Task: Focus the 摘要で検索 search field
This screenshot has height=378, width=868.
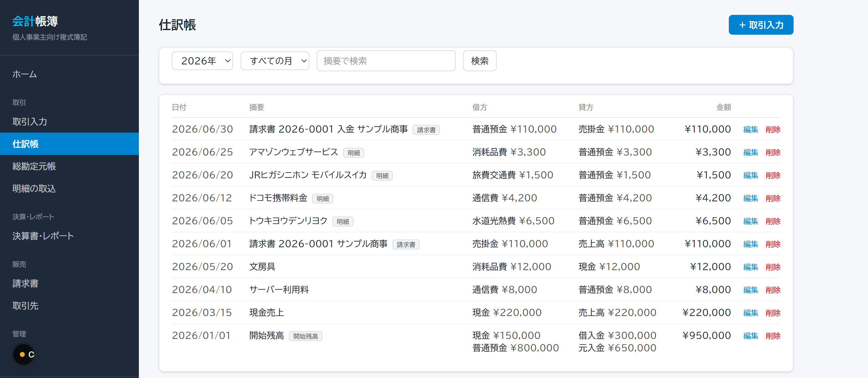Action: 386,61
